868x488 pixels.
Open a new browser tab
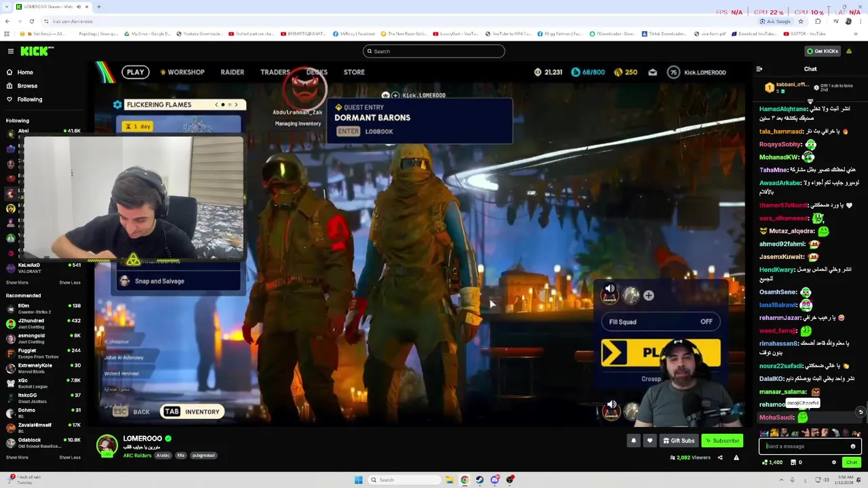98,7
